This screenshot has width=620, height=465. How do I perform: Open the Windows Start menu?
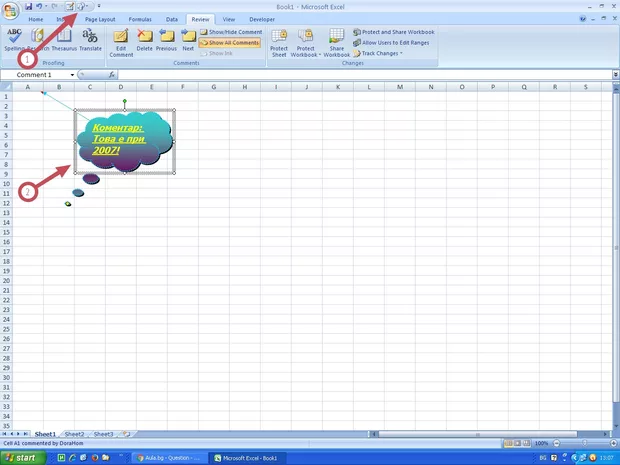click(21, 457)
